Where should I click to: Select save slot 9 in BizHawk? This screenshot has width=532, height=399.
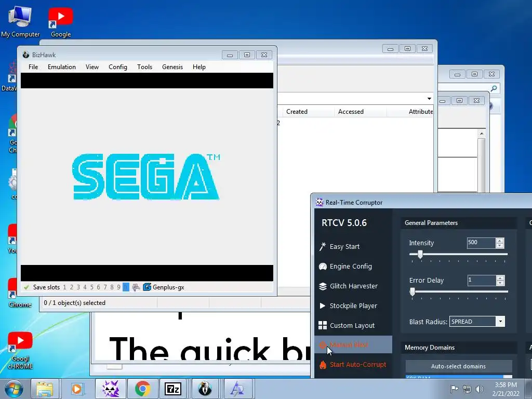(118, 287)
